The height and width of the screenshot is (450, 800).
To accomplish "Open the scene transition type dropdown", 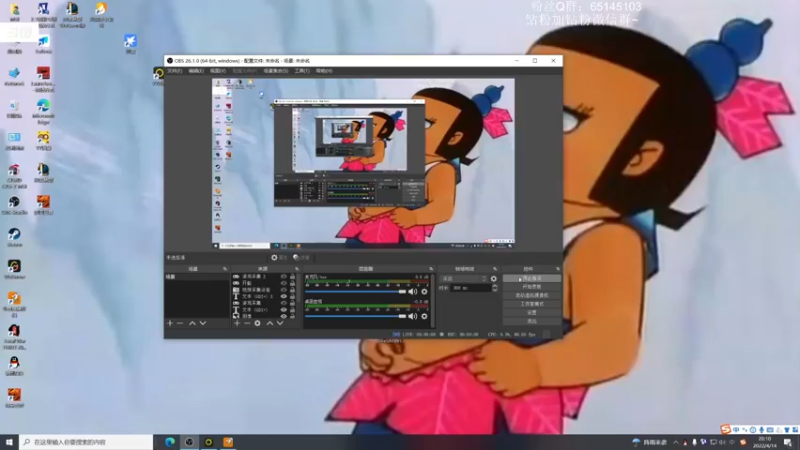I will coord(463,279).
